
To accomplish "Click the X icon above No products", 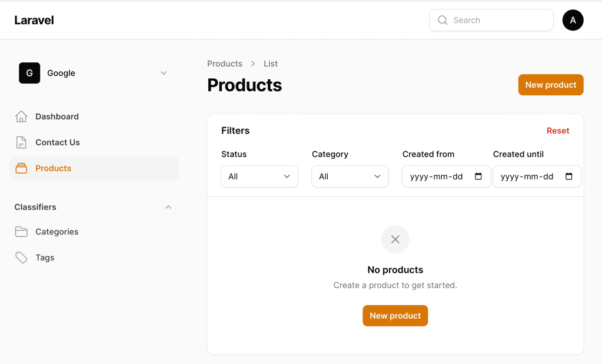I will click(395, 239).
